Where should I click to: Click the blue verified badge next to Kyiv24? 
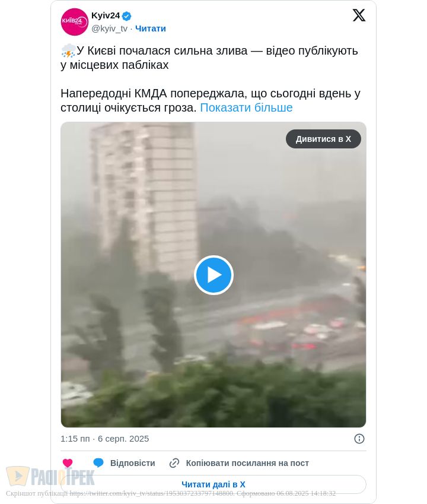126,16
